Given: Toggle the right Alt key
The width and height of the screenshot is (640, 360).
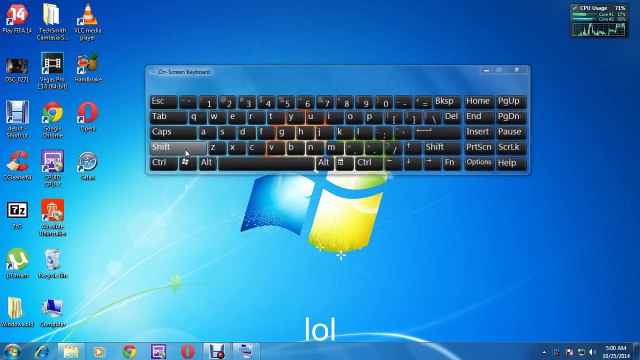Looking at the screenshot, I should (x=324, y=163).
